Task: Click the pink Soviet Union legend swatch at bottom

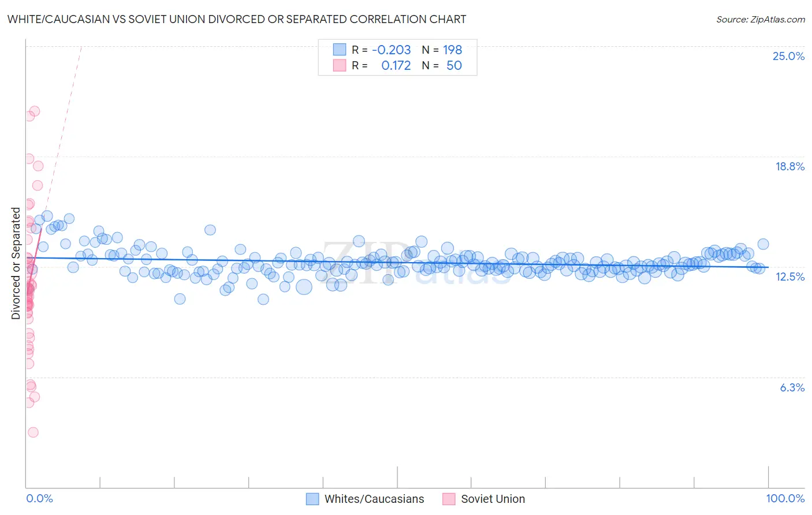Action: [449, 499]
